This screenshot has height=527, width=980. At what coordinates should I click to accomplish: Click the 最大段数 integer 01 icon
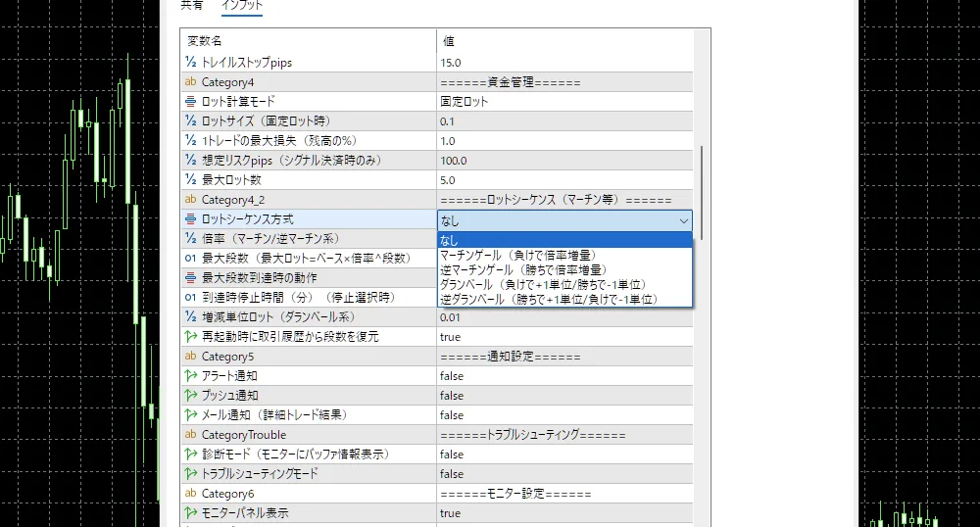click(191, 258)
